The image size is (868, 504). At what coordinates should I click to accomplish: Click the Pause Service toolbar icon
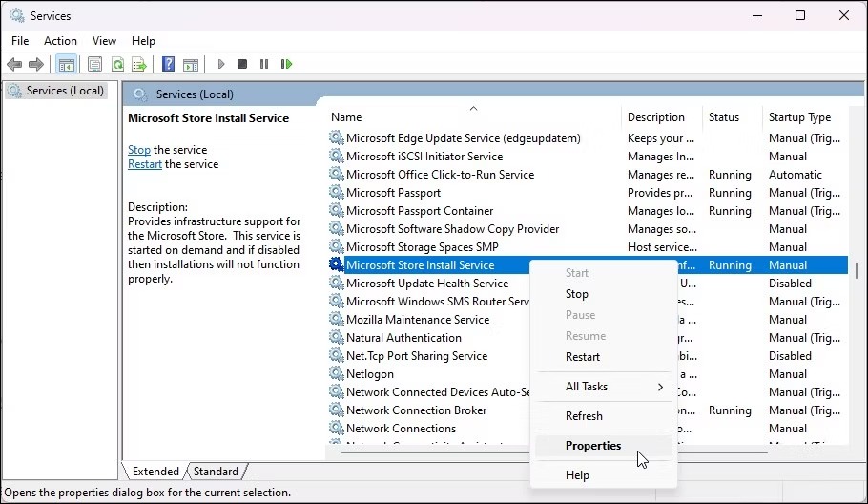[x=264, y=64]
